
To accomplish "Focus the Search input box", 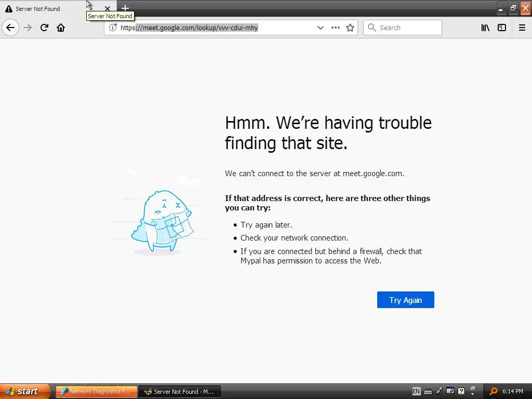I will 403,28.
